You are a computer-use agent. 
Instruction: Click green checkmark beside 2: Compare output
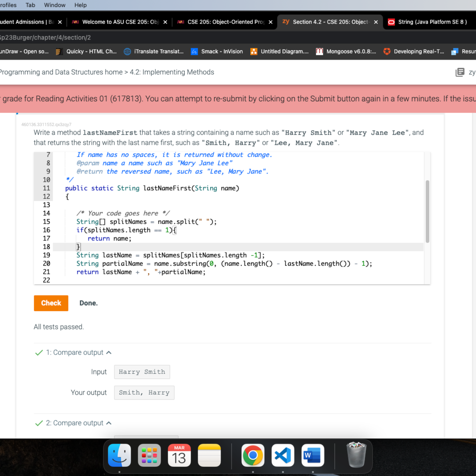tap(39, 423)
